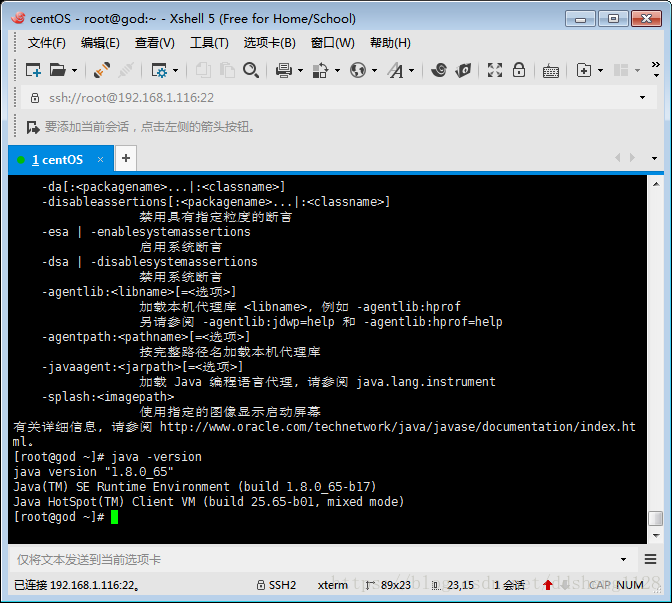This screenshot has width=672, height=603.
Task: Open session Properties gear icon
Action: point(159,70)
